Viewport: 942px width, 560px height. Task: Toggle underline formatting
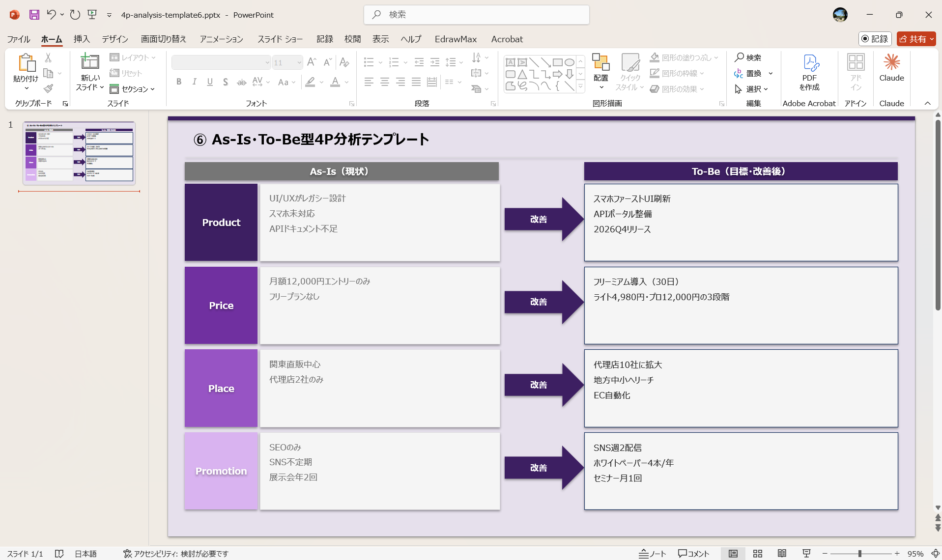[210, 82]
